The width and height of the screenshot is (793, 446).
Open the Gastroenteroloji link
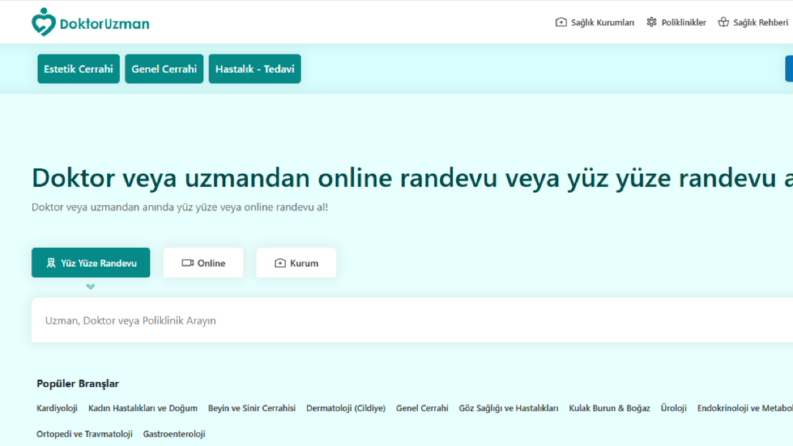[x=174, y=434]
